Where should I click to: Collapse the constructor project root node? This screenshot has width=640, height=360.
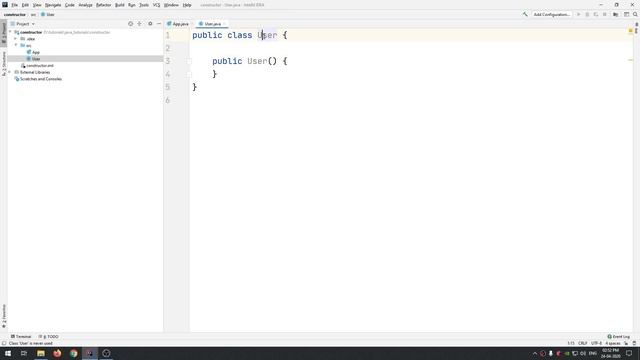[x=11, y=32]
